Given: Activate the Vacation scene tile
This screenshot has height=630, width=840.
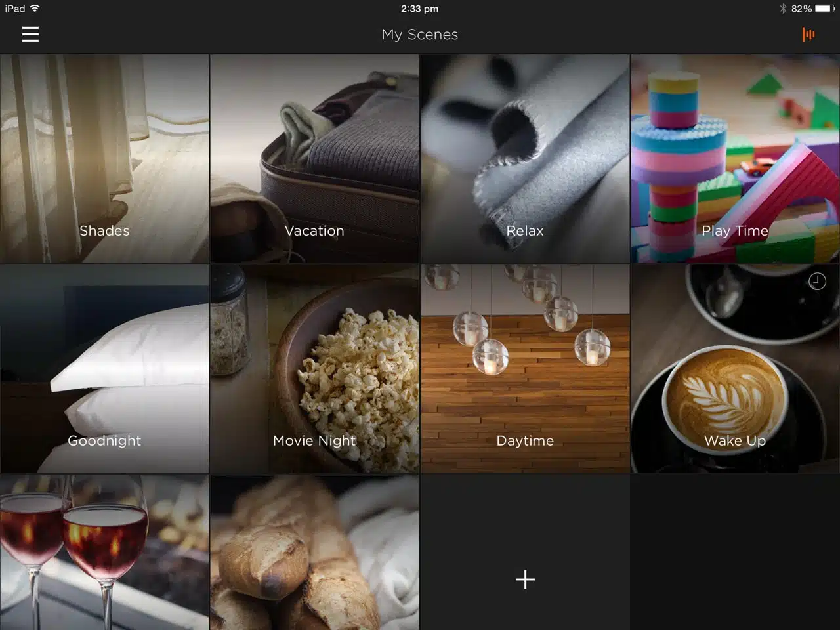Looking at the screenshot, I should [x=314, y=159].
